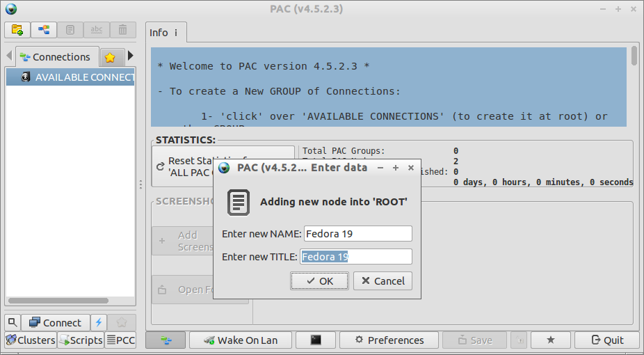Viewport: 644px width, 355px height.
Task: Click the Wake On Lan button
Action: [x=241, y=340]
